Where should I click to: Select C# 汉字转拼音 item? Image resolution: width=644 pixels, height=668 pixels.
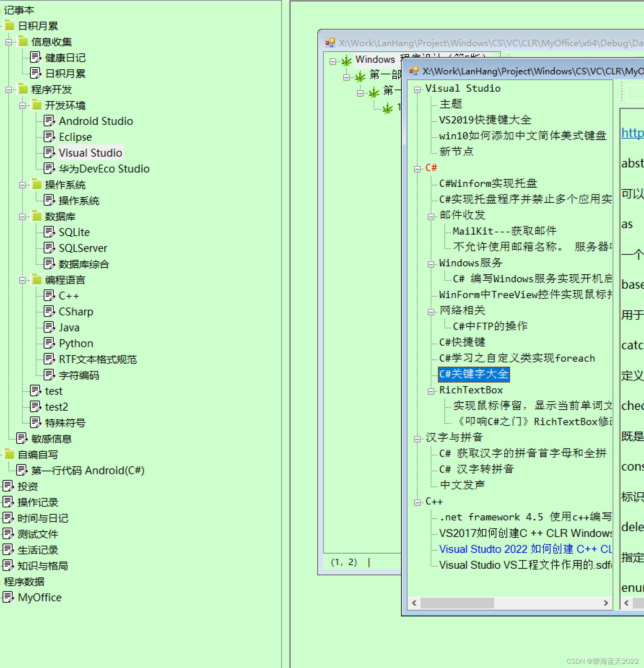point(477,469)
